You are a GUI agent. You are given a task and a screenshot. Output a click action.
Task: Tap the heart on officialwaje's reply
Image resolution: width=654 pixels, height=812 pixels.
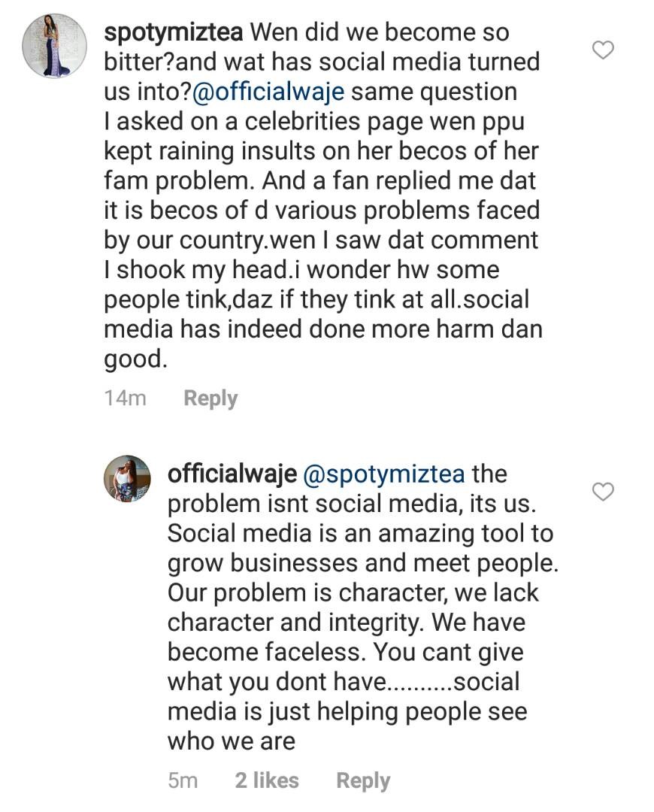(604, 492)
